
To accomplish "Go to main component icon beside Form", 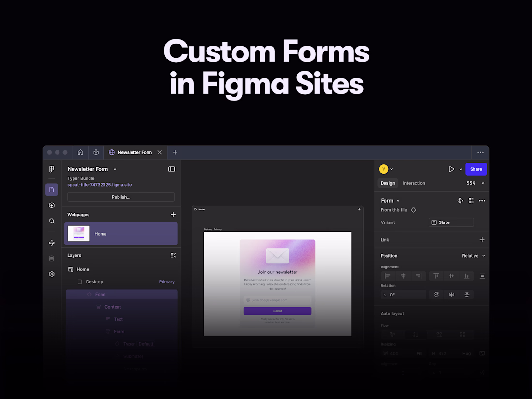I will point(460,201).
